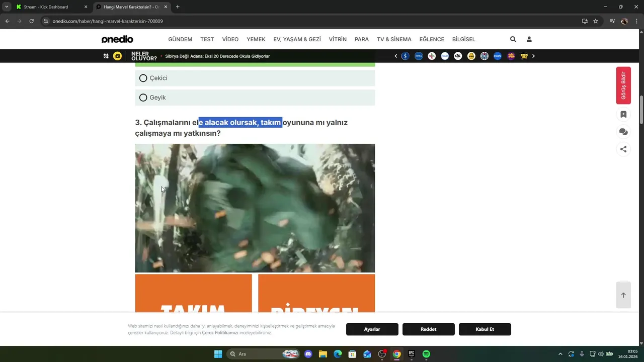
Task: Open the GÜNDEM menu
Action: [x=180, y=39]
